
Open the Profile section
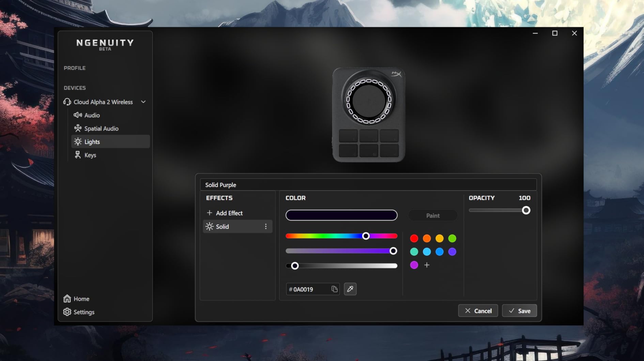(75, 68)
